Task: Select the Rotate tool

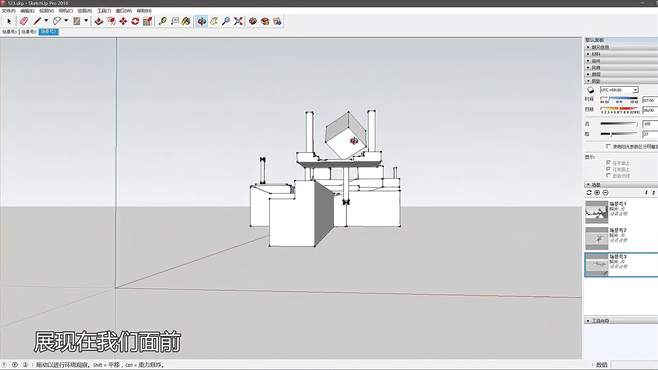Action: pos(135,21)
